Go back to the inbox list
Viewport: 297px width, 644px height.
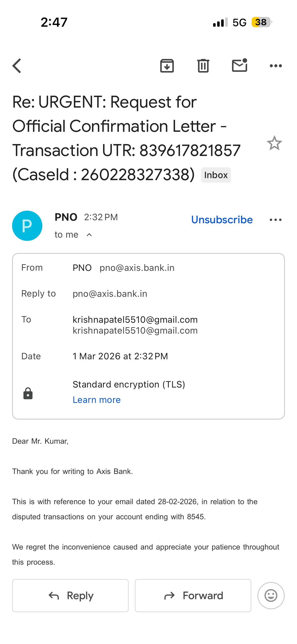17,66
